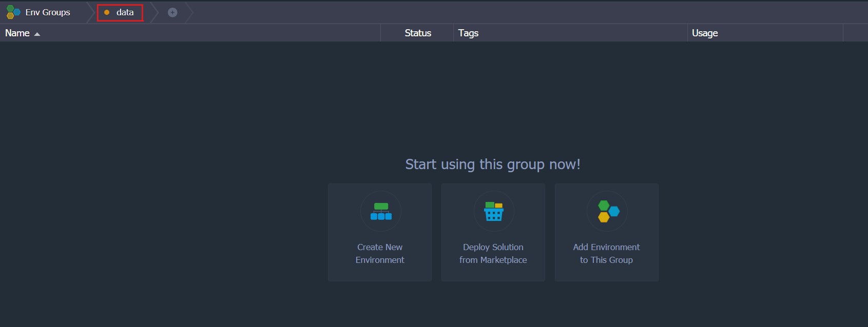Click the Env Groups hexagon icon
This screenshot has width=868, height=327.
13,12
